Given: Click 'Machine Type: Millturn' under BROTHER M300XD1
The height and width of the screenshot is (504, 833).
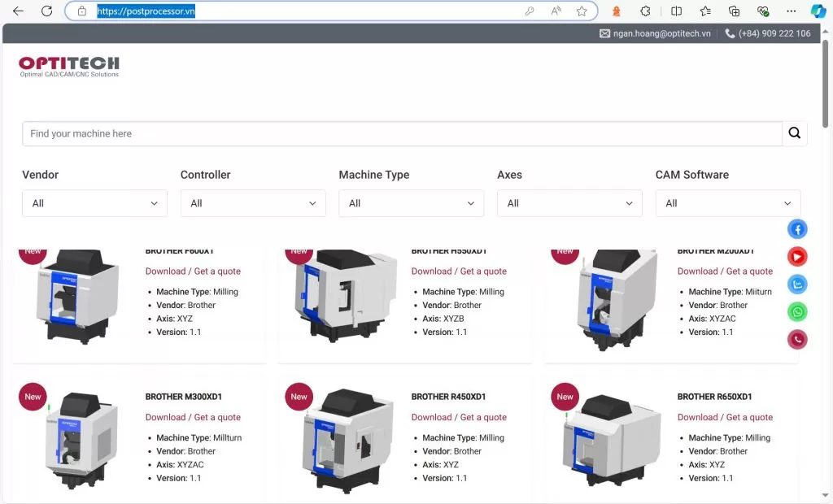Looking at the screenshot, I should pos(198,438).
